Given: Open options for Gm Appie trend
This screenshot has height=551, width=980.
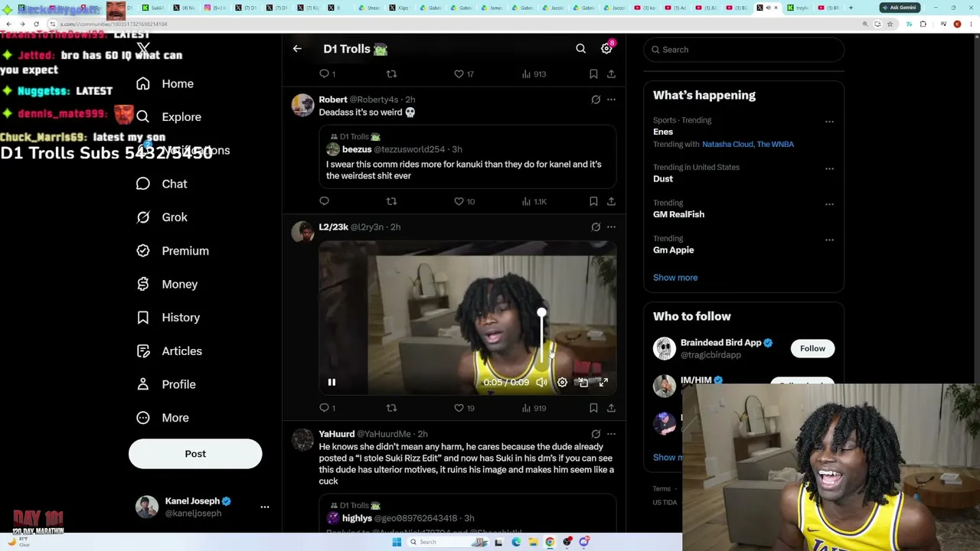Looking at the screenshot, I should pos(829,240).
